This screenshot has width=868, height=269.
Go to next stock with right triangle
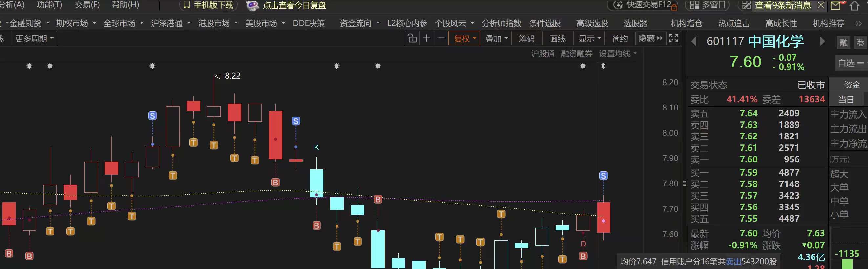point(822,41)
